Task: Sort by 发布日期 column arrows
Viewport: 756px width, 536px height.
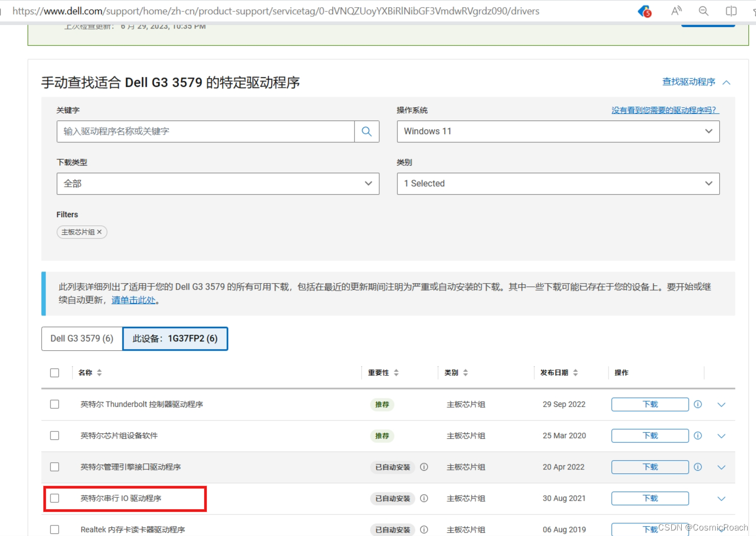Action: (x=575, y=373)
